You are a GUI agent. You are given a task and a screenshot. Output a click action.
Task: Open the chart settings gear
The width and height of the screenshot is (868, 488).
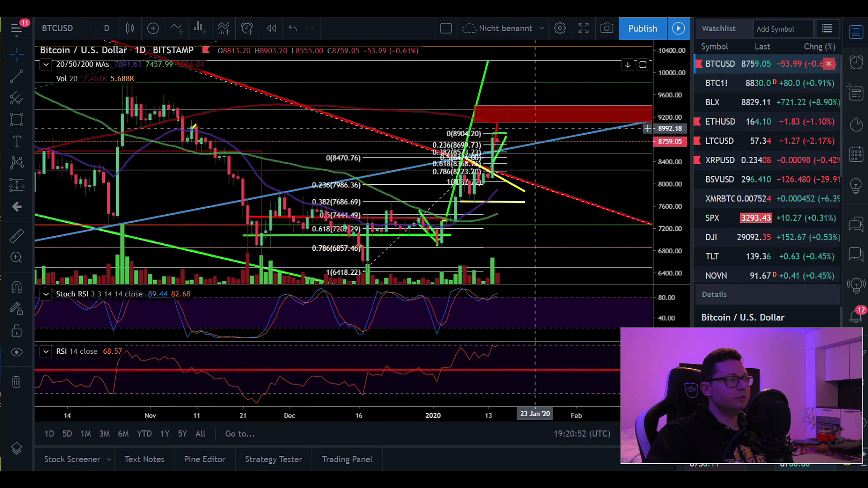(x=560, y=28)
